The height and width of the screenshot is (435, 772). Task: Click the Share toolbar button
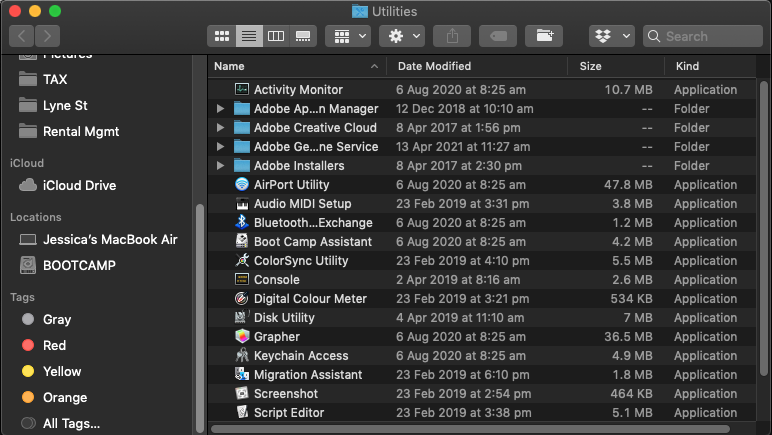click(x=452, y=36)
